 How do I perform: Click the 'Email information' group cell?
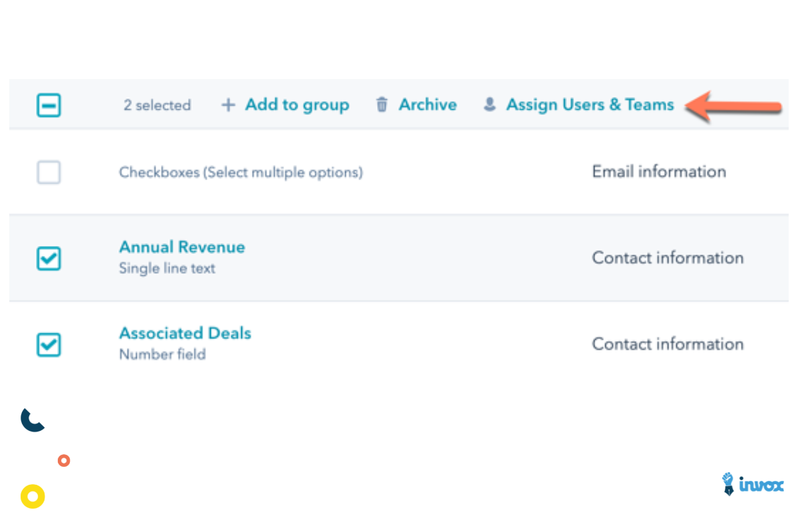pos(659,172)
